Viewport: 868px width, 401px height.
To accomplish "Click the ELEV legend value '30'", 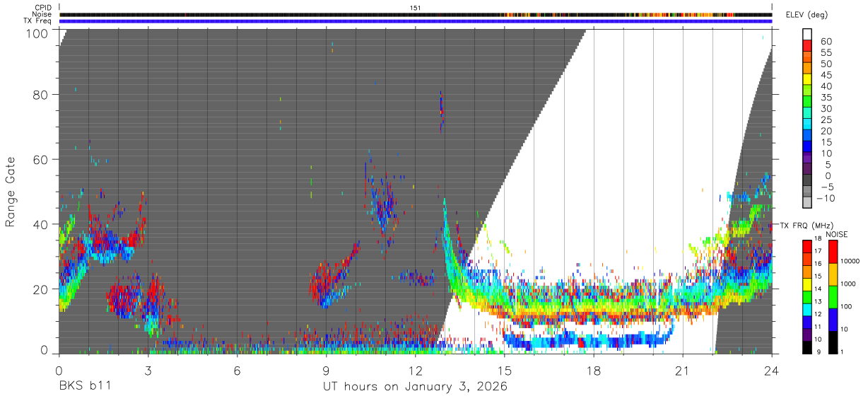I will click(x=826, y=108).
